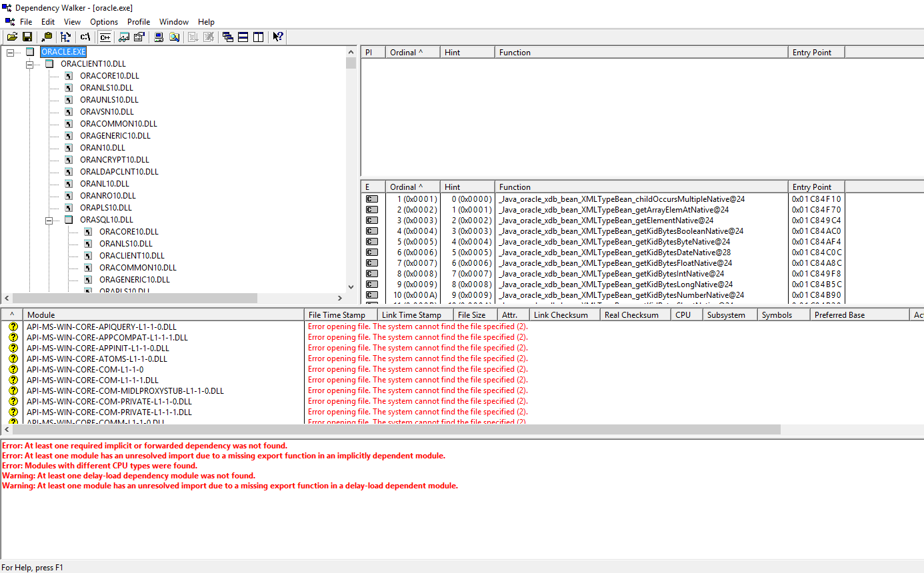Click View Module in External Viewer icon

pos(124,37)
